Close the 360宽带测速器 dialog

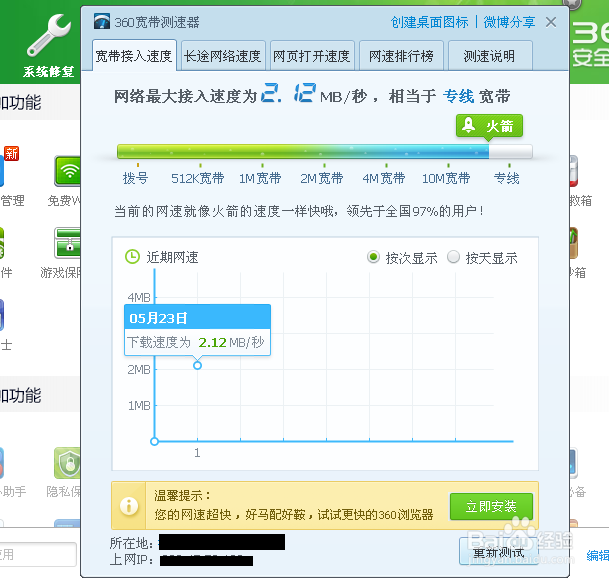[x=551, y=23]
